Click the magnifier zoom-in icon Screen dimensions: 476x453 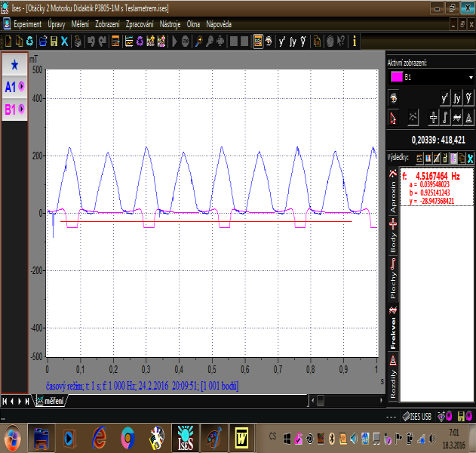199,41
